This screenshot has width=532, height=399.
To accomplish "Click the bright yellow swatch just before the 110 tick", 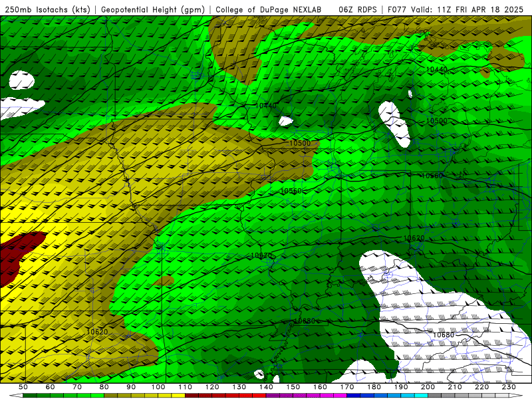I will (178, 396).
